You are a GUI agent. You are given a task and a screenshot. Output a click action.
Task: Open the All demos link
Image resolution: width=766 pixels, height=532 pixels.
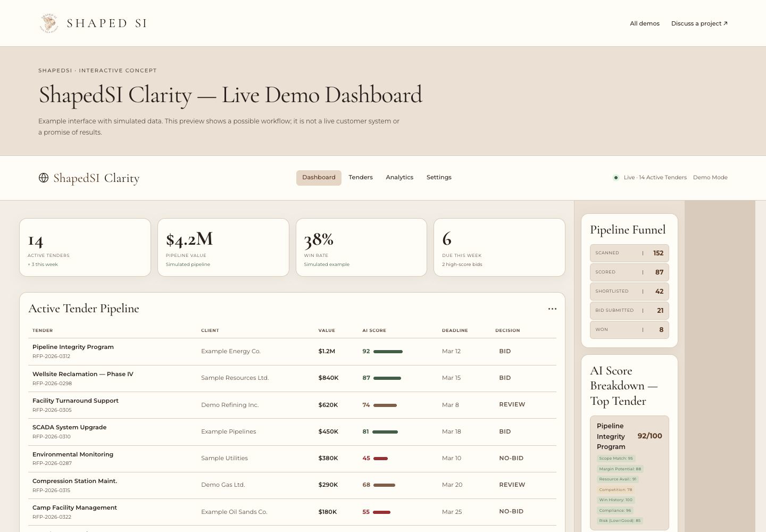pos(645,23)
